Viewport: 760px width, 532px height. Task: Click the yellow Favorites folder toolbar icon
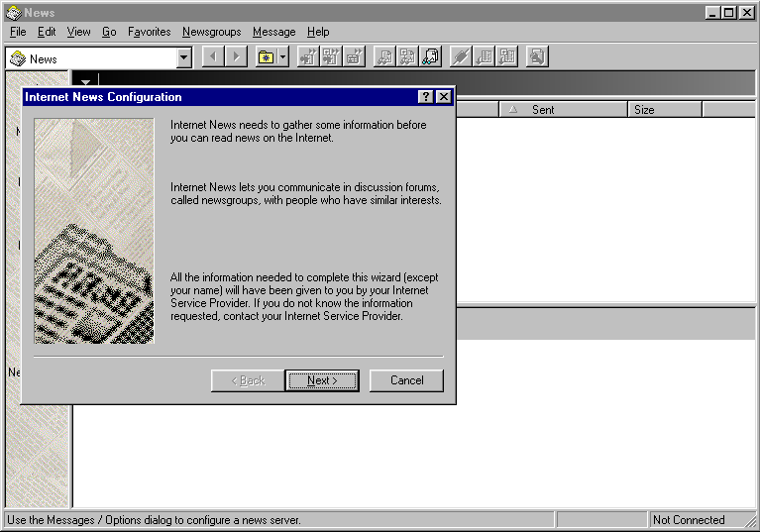pyautogui.click(x=266, y=57)
